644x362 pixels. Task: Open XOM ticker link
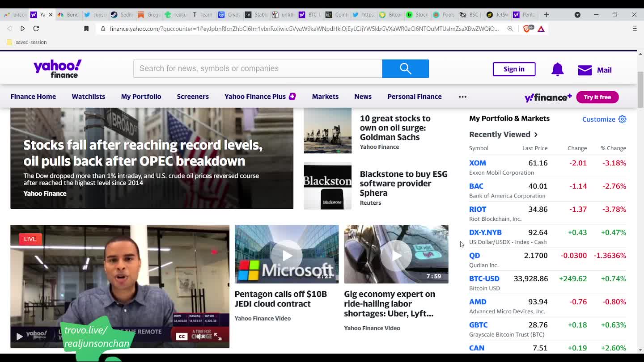point(477,163)
